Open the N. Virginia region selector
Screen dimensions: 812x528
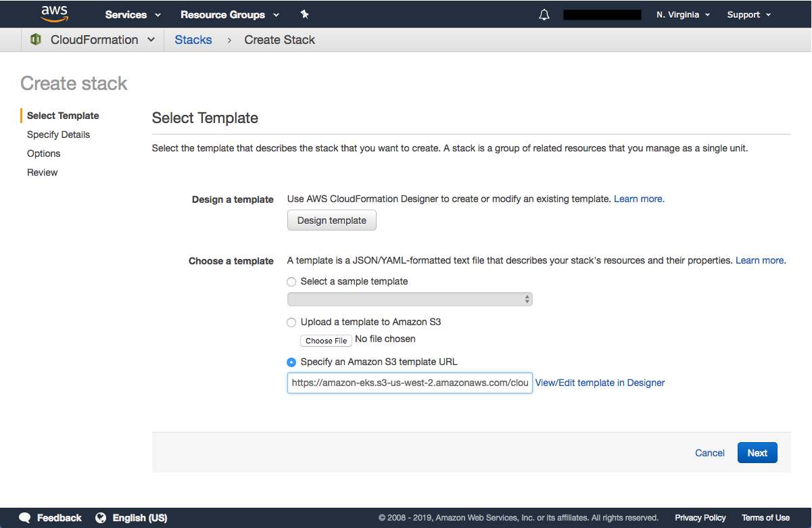coord(683,15)
